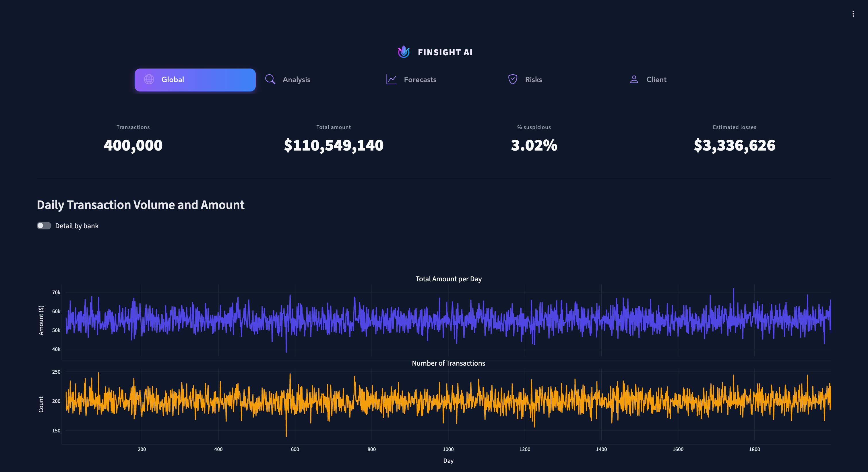
Task: Click the Transactions count 400,000
Action: coord(133,145)
